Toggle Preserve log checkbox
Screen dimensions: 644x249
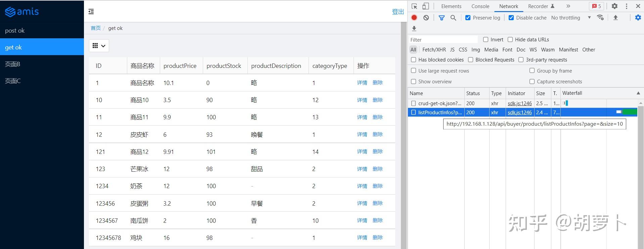pyautogui.click(x=468, y=18)
